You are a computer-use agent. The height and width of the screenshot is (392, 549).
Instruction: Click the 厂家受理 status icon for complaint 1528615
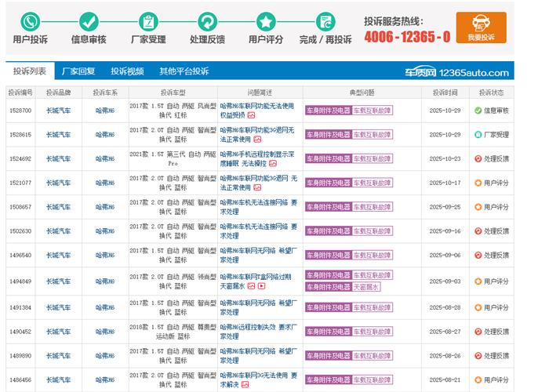click(478, 135)
